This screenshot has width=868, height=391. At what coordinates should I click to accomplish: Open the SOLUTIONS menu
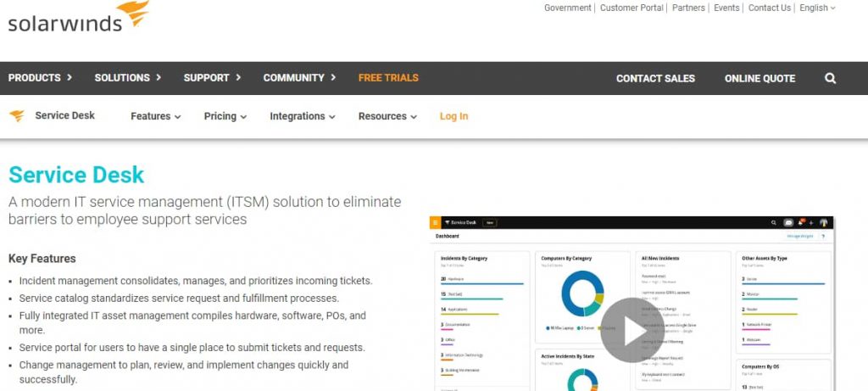128,78
